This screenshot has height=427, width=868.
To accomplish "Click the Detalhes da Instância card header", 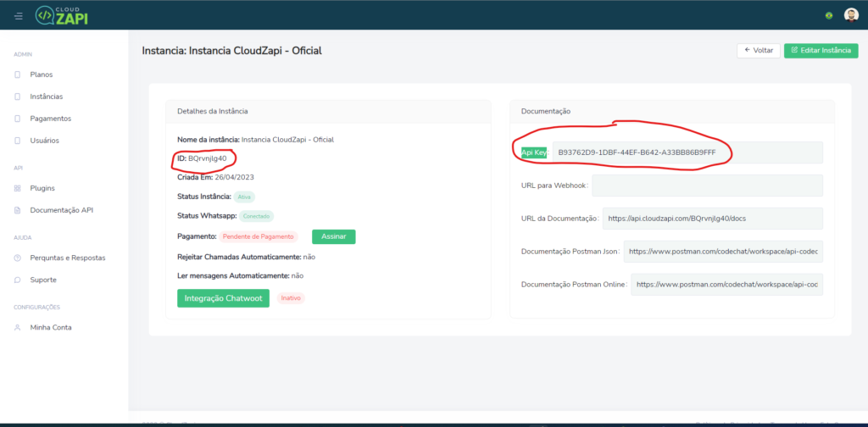I will [x=328, y=111].
